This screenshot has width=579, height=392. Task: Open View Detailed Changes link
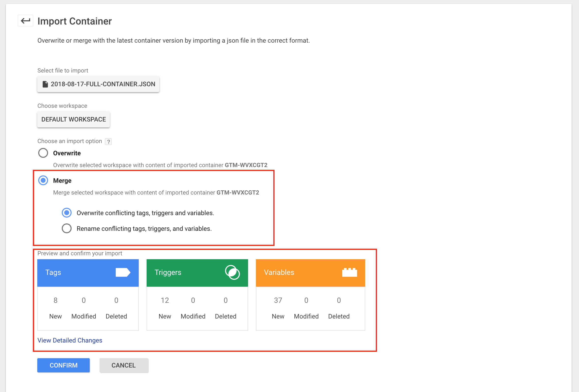click(70, 341)
